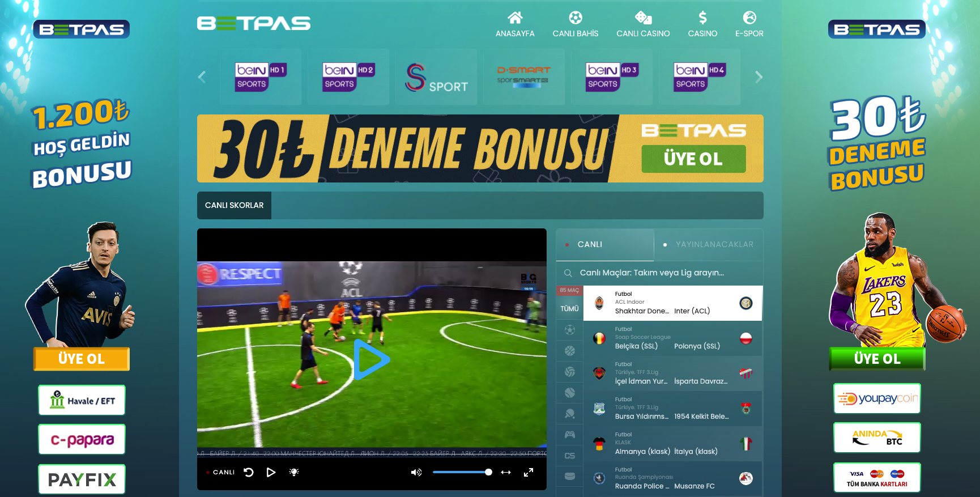Filter matches by tennis ball icon

570,392
